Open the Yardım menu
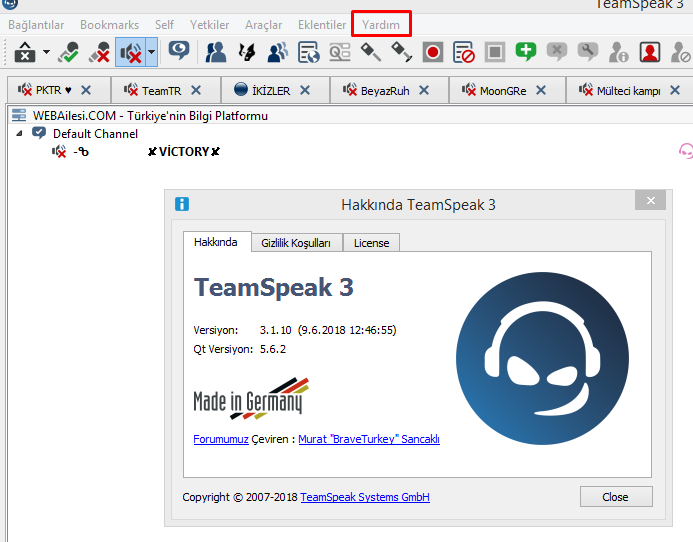Screen dimensions: 693x542 (381, 25)
